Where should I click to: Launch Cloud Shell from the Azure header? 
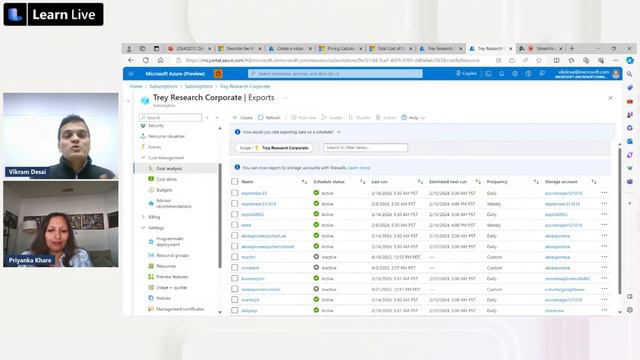(488, 74)
